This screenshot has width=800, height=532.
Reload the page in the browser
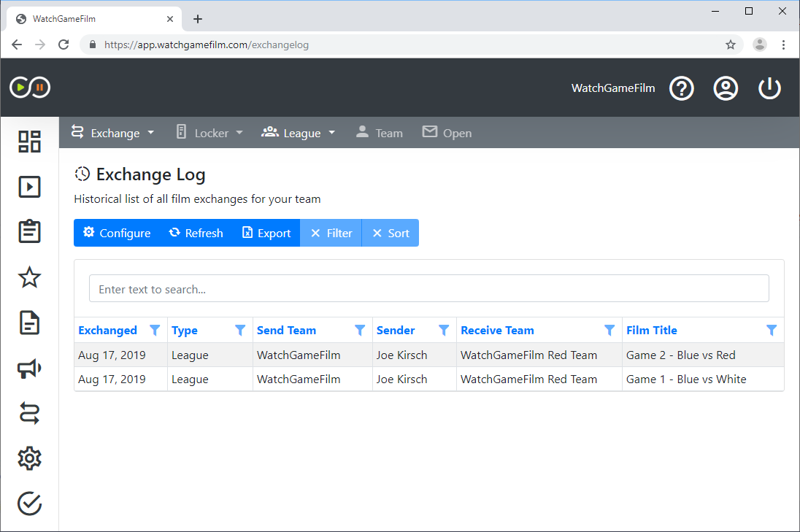tap(64, 45)
